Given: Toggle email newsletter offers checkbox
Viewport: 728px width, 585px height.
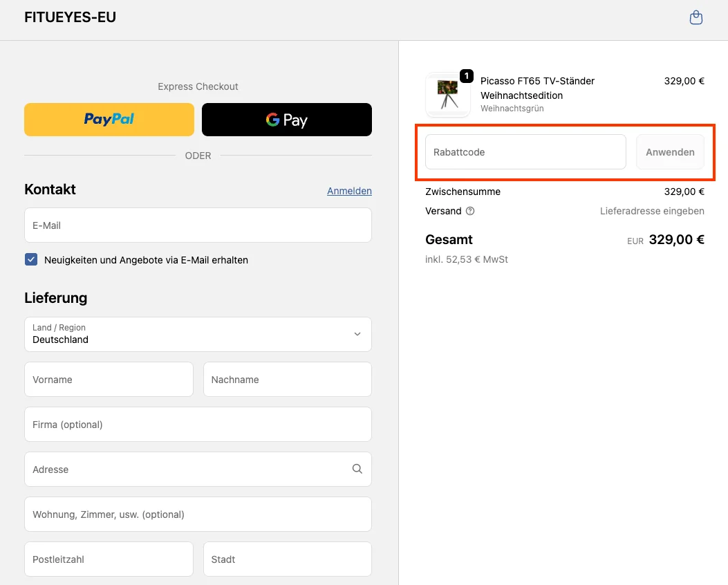Looking at the screenshot, I should tap(31, 260).
